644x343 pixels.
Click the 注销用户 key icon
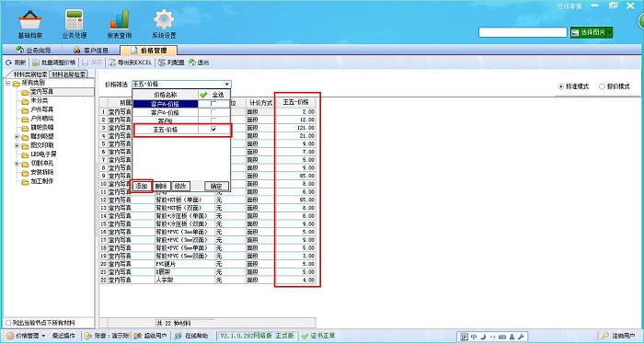click(605, 336)
